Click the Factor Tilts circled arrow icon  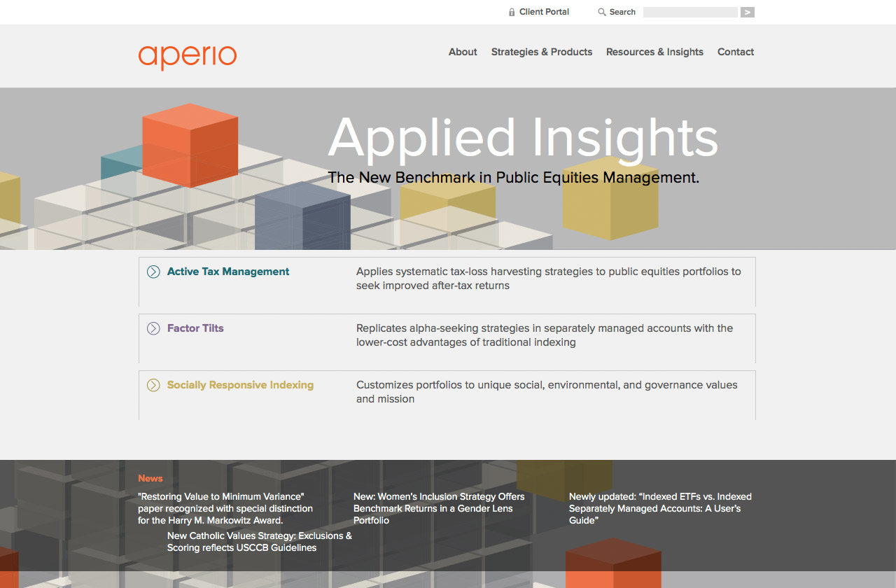(153, 328)
